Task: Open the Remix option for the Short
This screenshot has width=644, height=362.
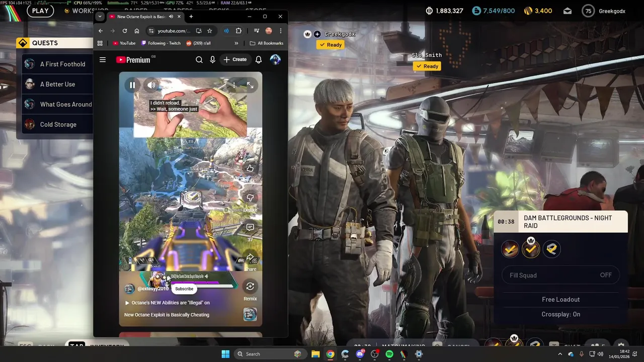Action: 250,286
